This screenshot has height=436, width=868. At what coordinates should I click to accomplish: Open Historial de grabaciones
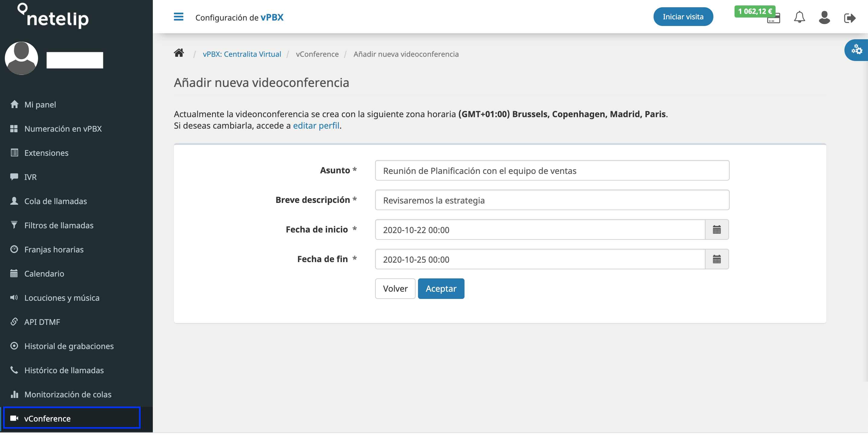tap(76, 346)
